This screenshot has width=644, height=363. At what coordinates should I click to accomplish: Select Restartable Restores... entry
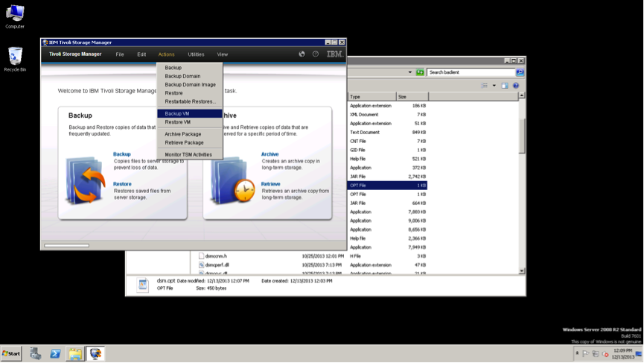point(190,101)
